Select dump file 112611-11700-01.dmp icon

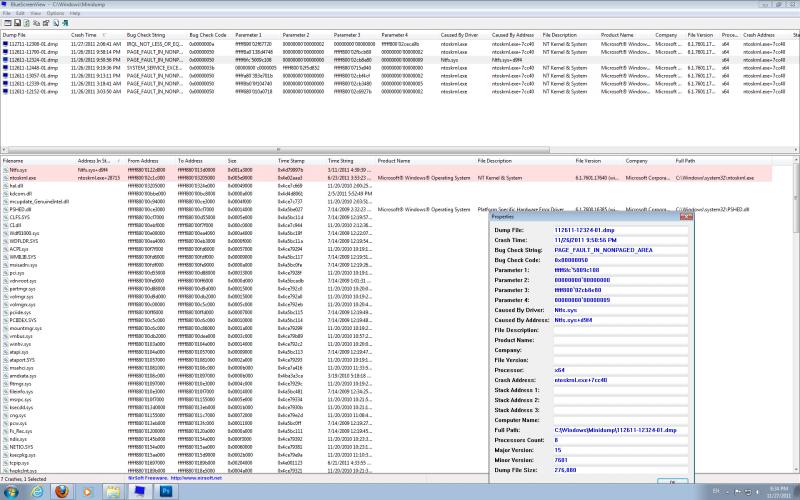6,52
